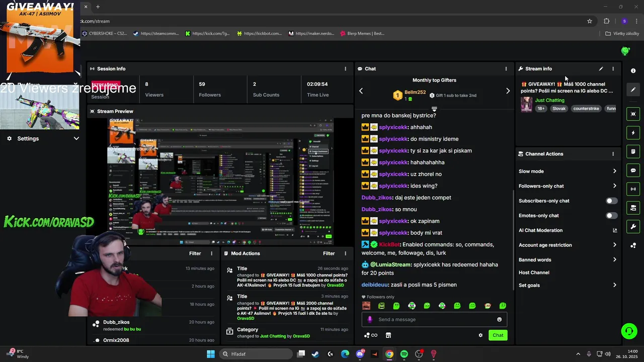Viewport: 644px width, 362px height.
Task: Edit Stream info with the pencil icon
Action: [x=601, y=69]
